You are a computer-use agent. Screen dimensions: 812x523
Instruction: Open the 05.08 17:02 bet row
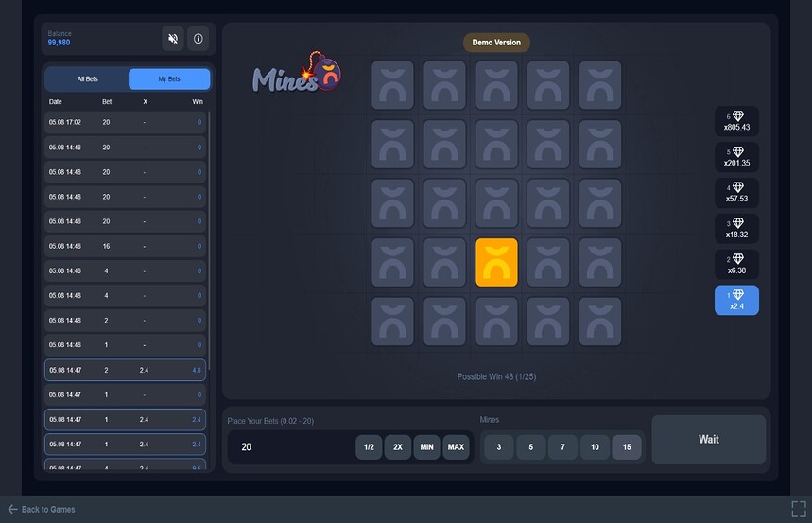point(125,122)
